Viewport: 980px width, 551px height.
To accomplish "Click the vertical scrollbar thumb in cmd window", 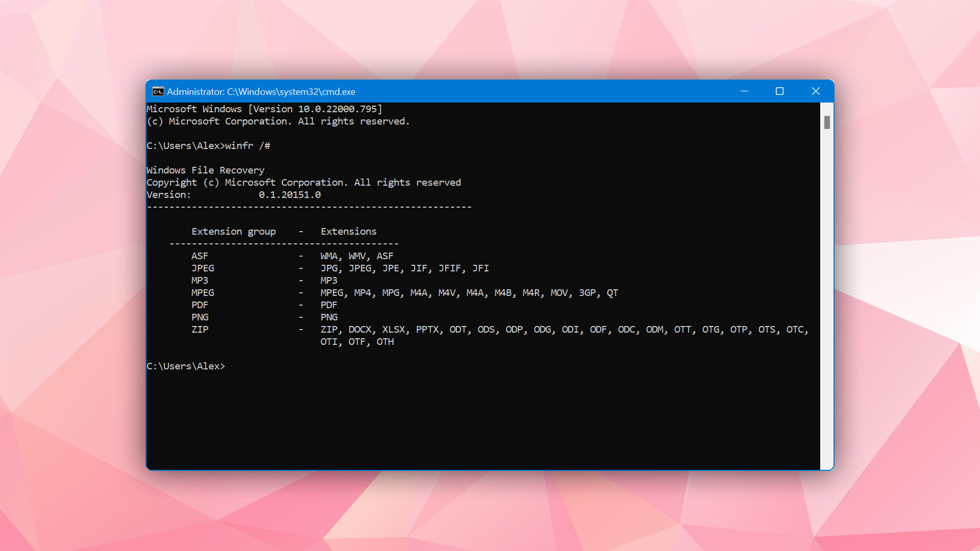I will point(827,122).
